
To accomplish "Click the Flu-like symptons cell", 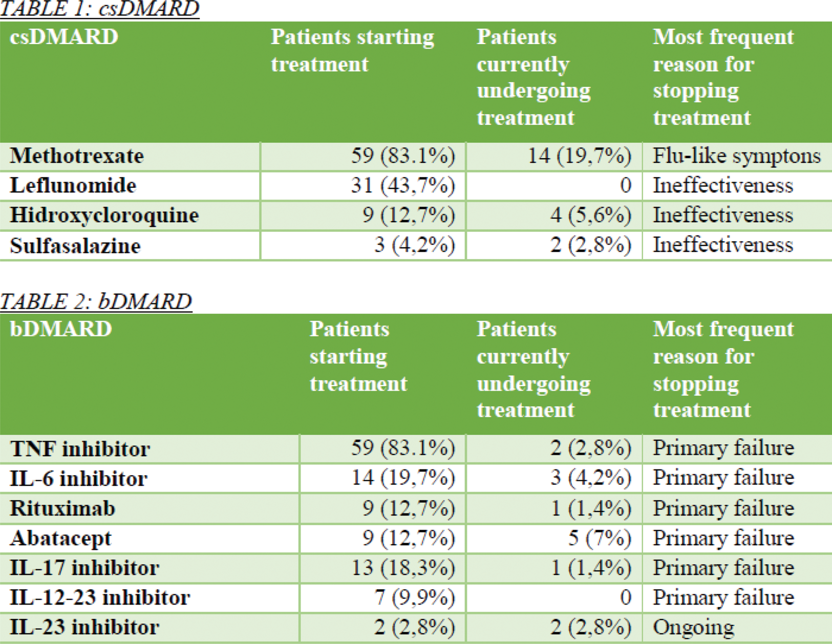I will pos(736,156).
